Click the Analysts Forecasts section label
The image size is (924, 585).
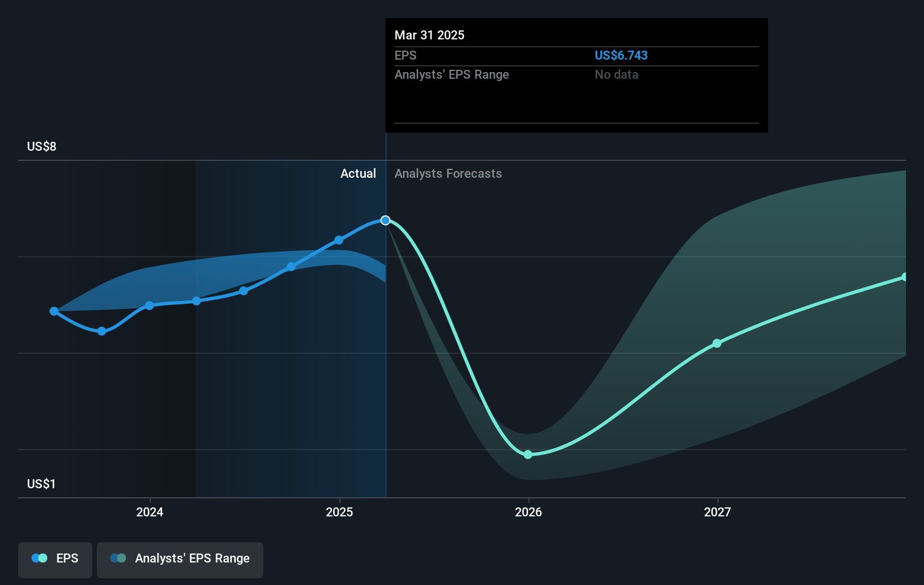[448, 174]
